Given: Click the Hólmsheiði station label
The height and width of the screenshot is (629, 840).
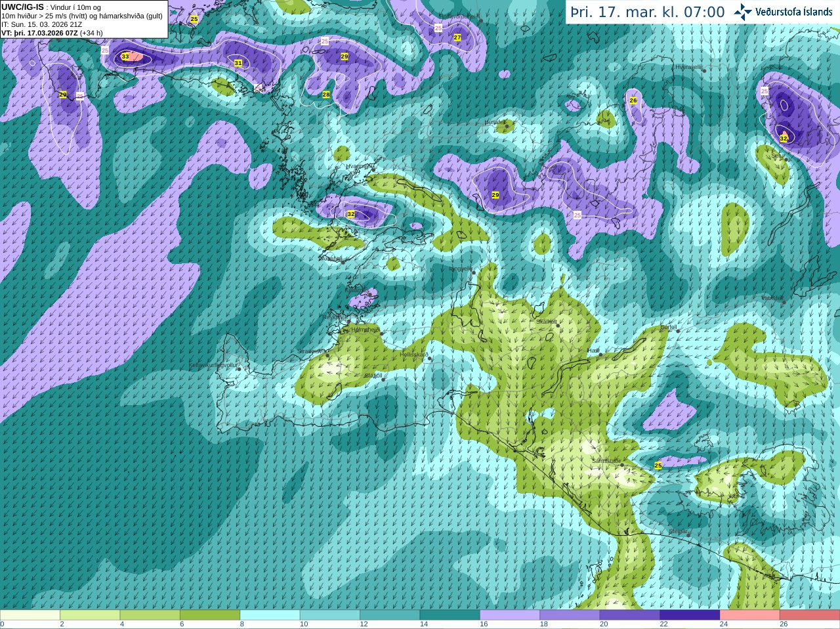Looking at the screenshot, I should 366,330.
